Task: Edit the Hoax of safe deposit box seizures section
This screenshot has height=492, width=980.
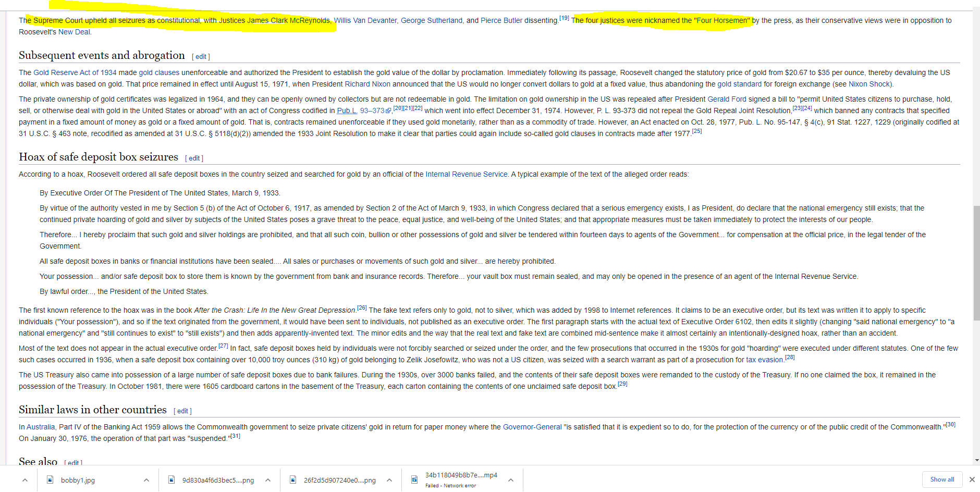Action: point(194,158)
